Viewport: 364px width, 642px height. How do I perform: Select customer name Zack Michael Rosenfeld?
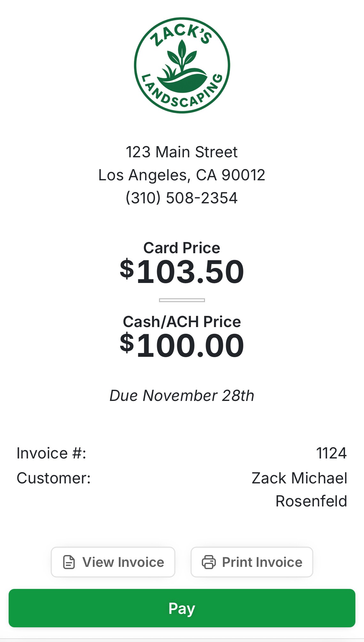tap(299, 489)
